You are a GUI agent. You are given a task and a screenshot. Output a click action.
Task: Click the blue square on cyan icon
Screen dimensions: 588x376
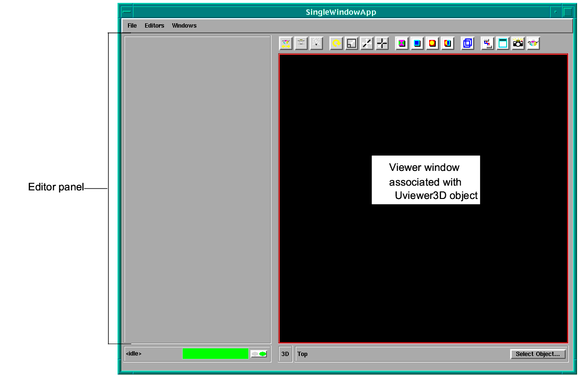click(417, 44)
